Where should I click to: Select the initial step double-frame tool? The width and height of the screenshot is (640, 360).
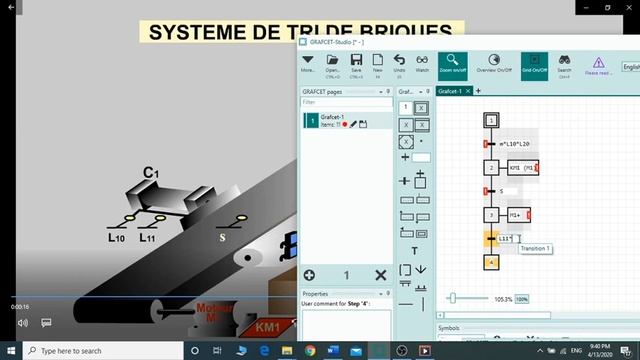422,108
